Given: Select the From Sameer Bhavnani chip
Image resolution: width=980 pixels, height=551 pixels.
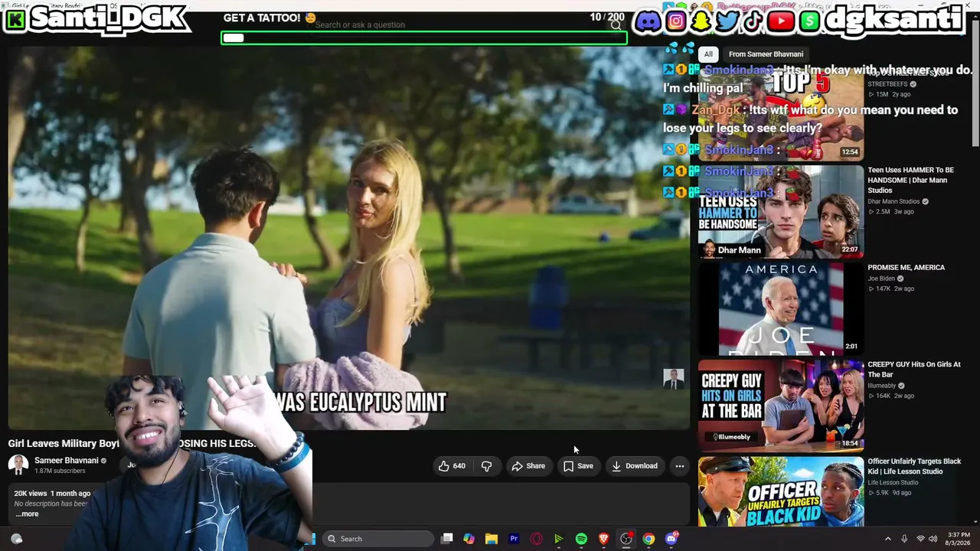Looking at the screenshot, I should (x=766, y=54).
